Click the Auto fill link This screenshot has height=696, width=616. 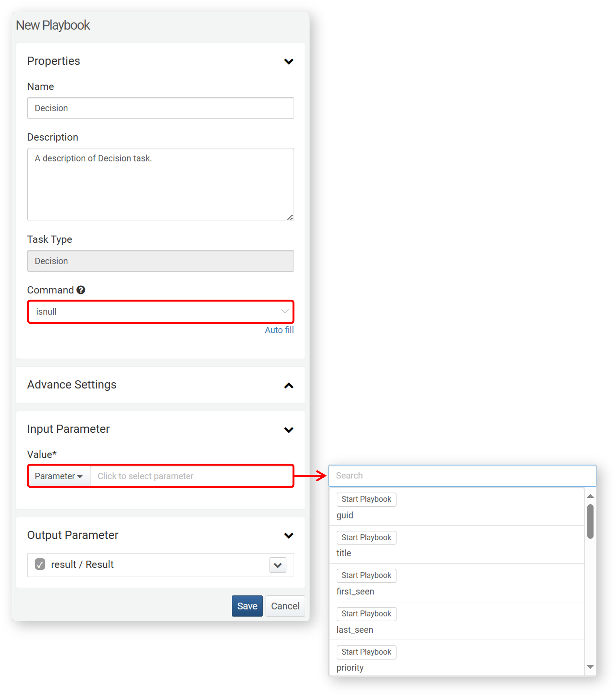[x=279, y=330]
